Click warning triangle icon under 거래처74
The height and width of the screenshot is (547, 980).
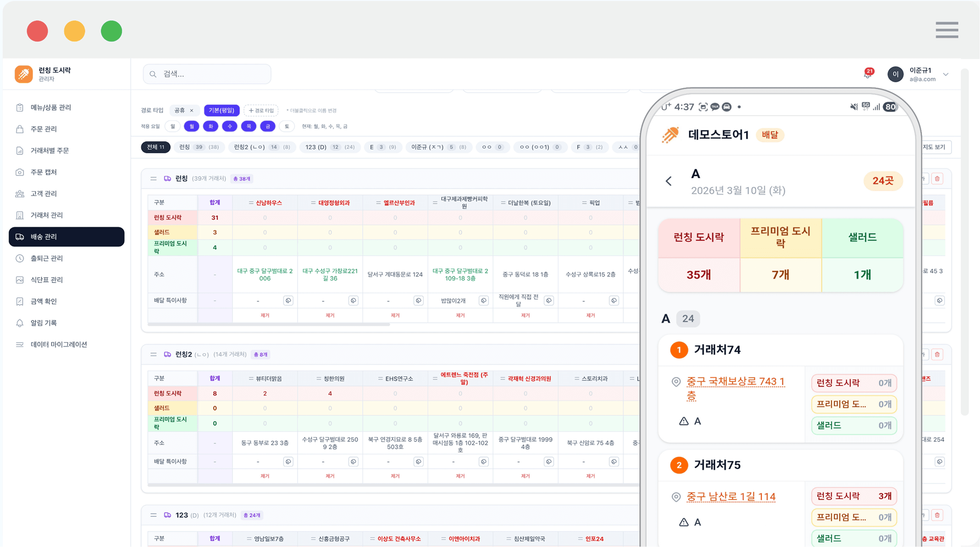coord(684,421)
